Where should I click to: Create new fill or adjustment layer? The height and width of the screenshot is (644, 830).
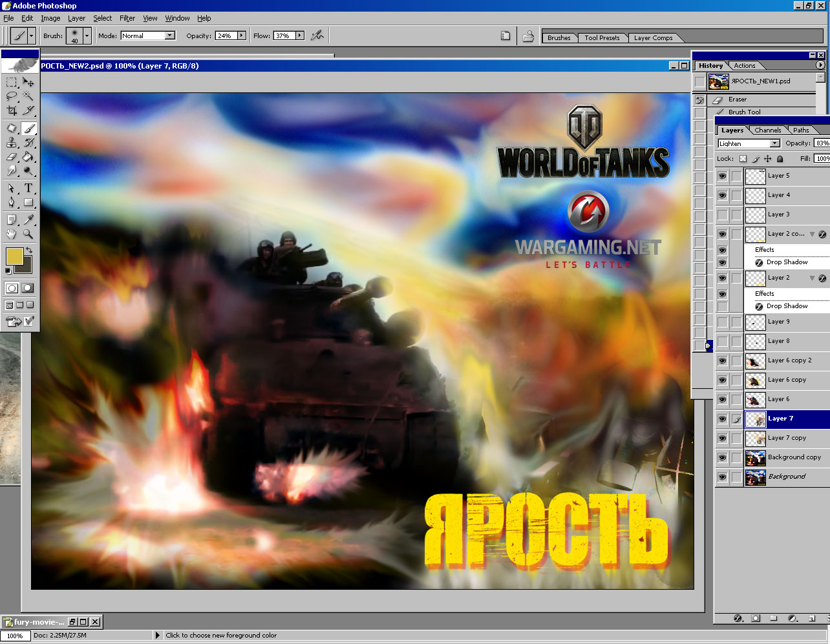click(x=793, y=618)
